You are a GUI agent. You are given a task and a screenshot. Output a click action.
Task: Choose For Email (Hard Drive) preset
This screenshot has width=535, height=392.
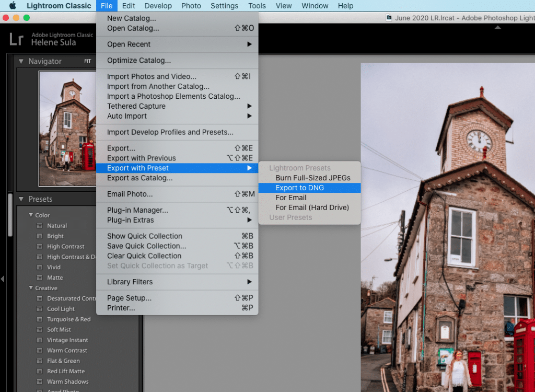click(309, 207)
